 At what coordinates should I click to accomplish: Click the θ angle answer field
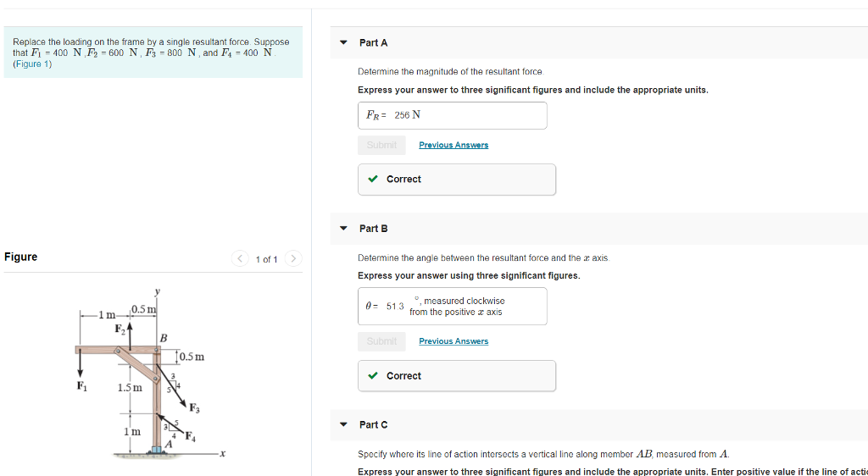click(452, 306)
